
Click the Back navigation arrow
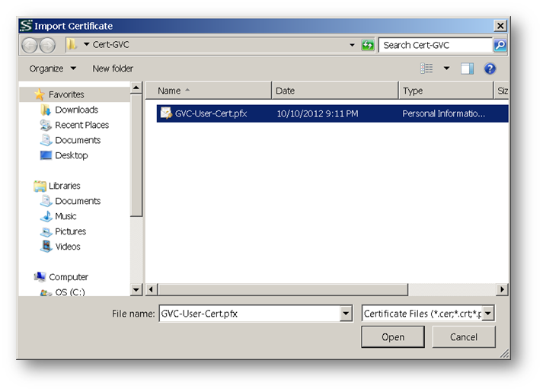pyautogui.click(x=30, y=46)
